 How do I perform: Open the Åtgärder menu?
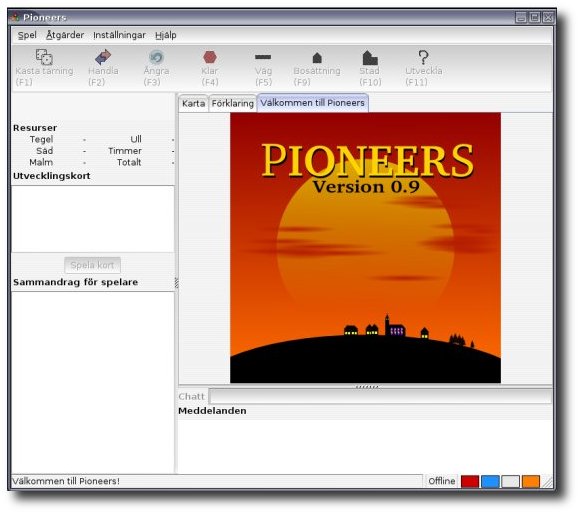pyautogui.click(x=65, y=35)
